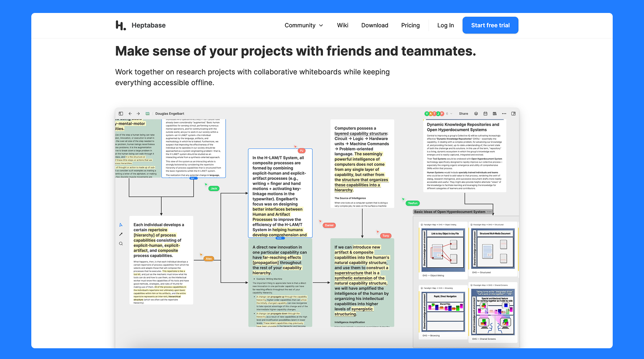Expand the collaborator count dropdown showing 6
This screenshot has height=359, width=644.
click(449, 114)
